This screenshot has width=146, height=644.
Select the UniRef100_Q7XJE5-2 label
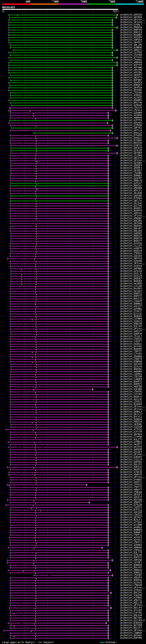tap(132, 620)
